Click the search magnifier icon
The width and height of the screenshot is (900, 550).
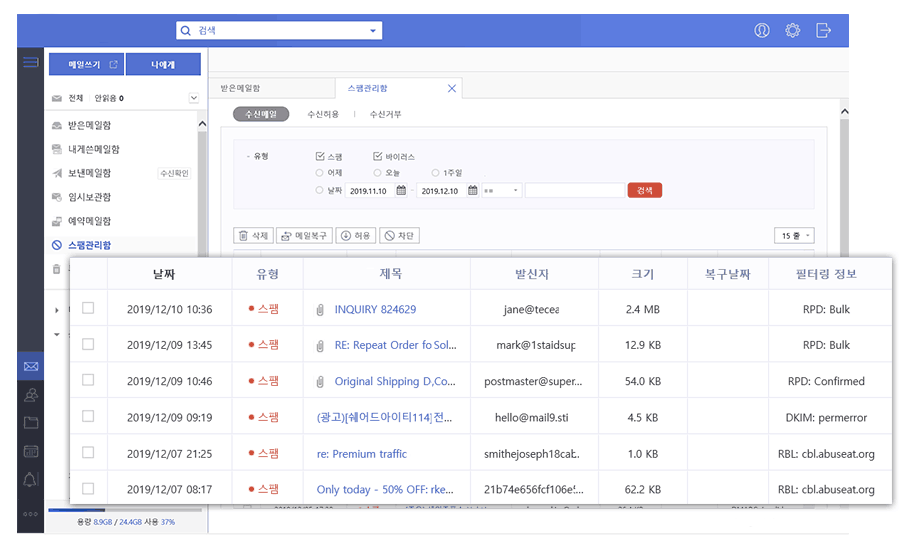[x=185, y=30]
